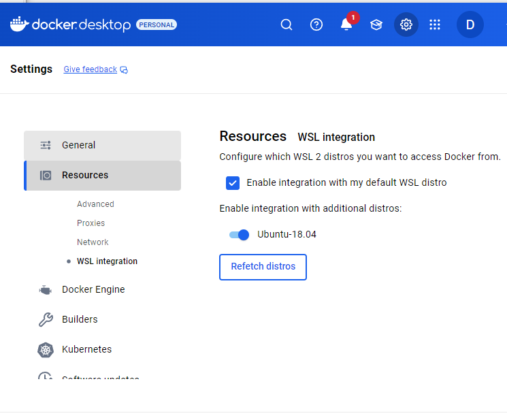Screen dimensions: 507x420
Task: Click the Ubuntu-18.04 distro label
Action: pos(287,234)
